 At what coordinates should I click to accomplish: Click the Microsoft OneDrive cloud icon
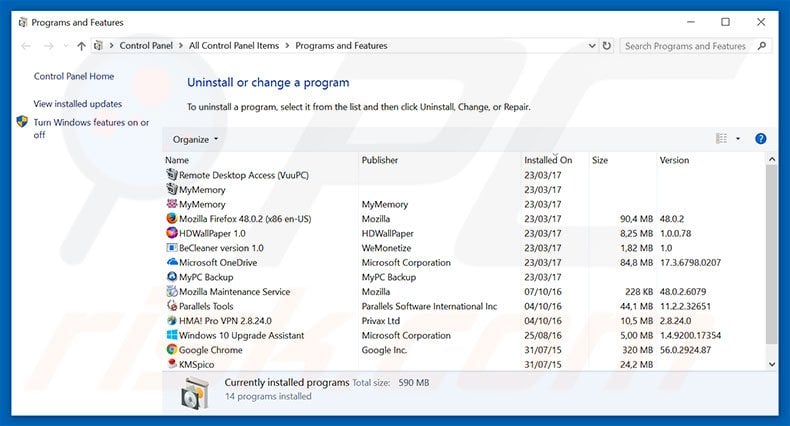(172, 262)
